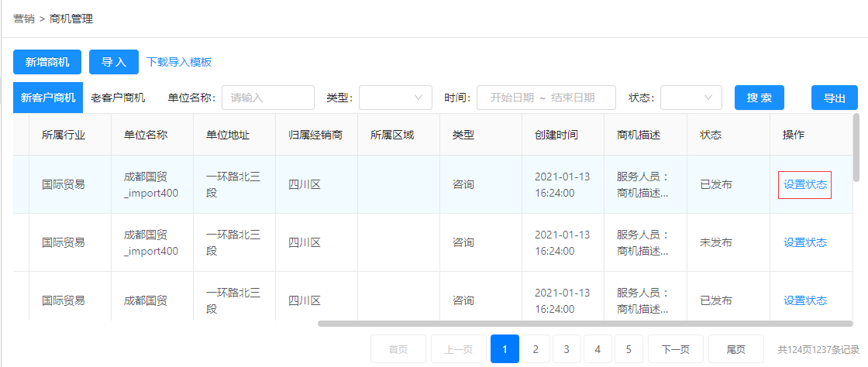The width and height of the screenshot is (868, 367).
Task: Click 设置状态 for the 未发布 row
Action: click(x=805, y=242)
